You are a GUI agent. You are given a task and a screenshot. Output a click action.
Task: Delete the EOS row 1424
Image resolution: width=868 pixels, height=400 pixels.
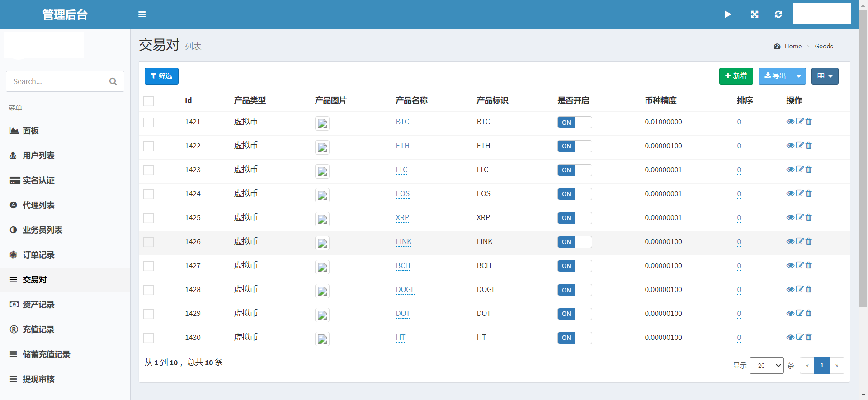(809, 193)
